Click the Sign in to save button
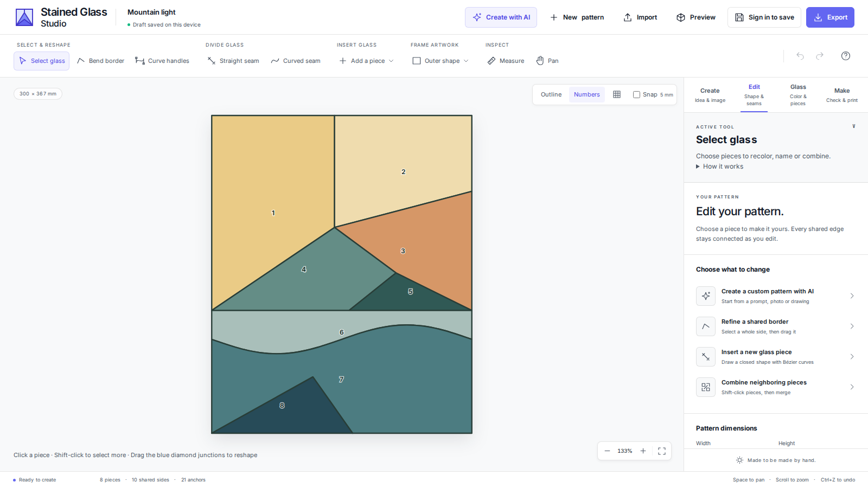Image resolution: width=868 pixels, height=488 pixels. 764,17
